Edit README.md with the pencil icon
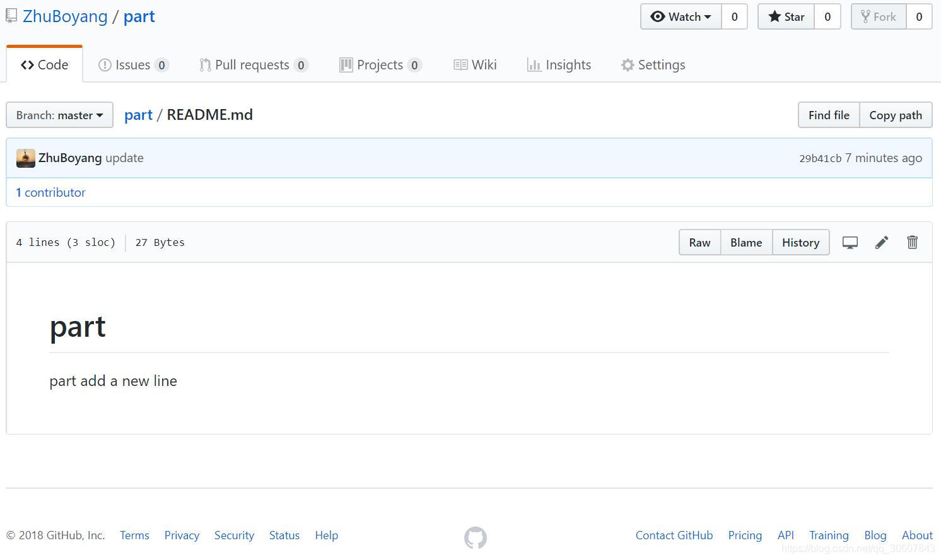 tap(882, 242)
